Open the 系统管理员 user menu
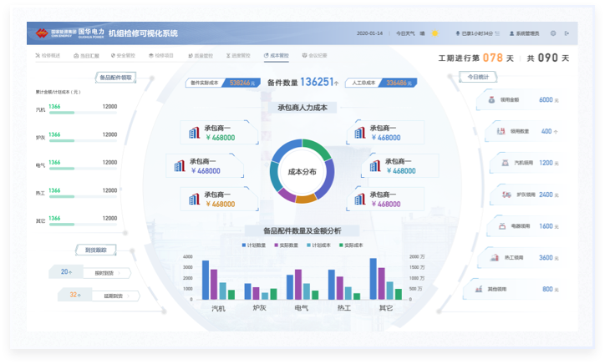Viewport: 605px width, 364px height. tap(525, 33)
